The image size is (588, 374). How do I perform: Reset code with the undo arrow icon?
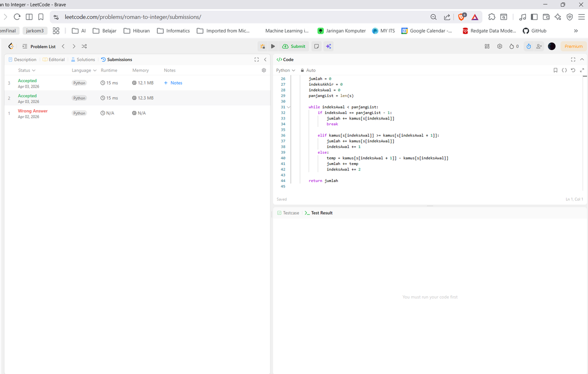click(x=573, y=70)
